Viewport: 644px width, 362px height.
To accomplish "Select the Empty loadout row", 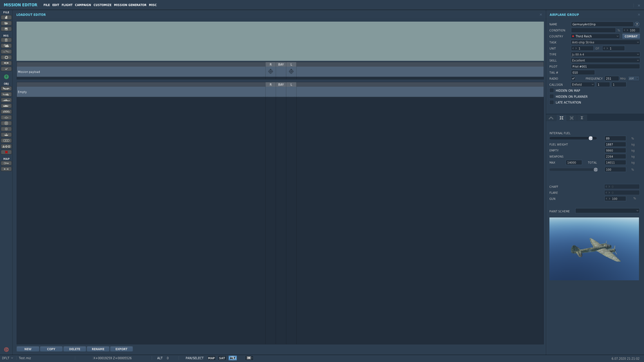I will [280, 91].
